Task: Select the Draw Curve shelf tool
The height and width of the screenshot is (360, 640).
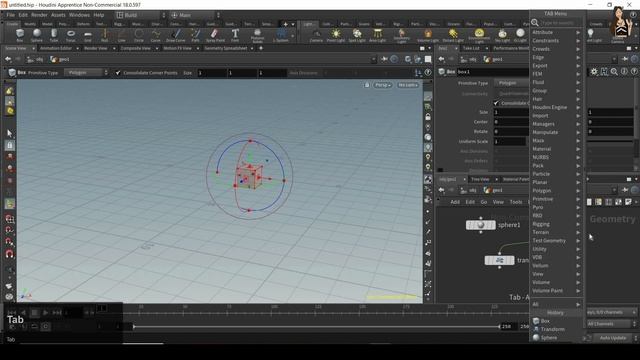Action: pyautogui.click(x=176, y=35)
